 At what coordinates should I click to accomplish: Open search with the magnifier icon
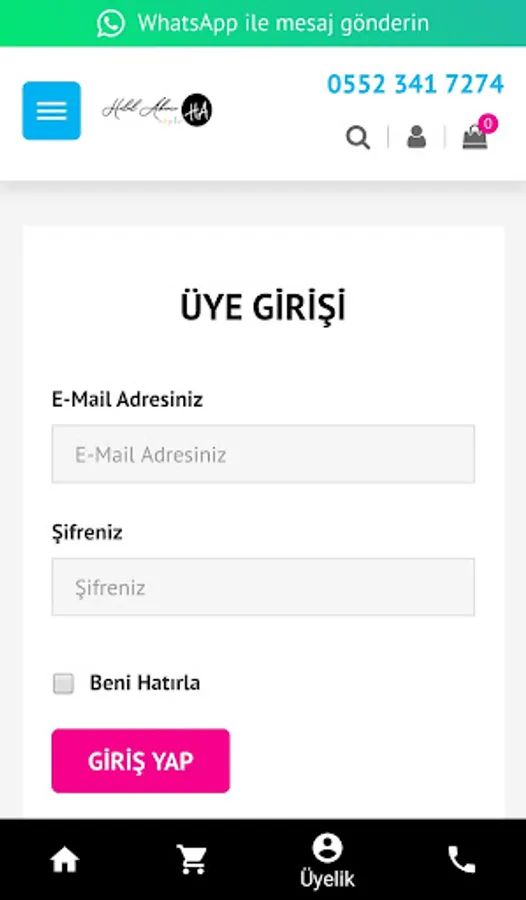(x=358, y=138)
